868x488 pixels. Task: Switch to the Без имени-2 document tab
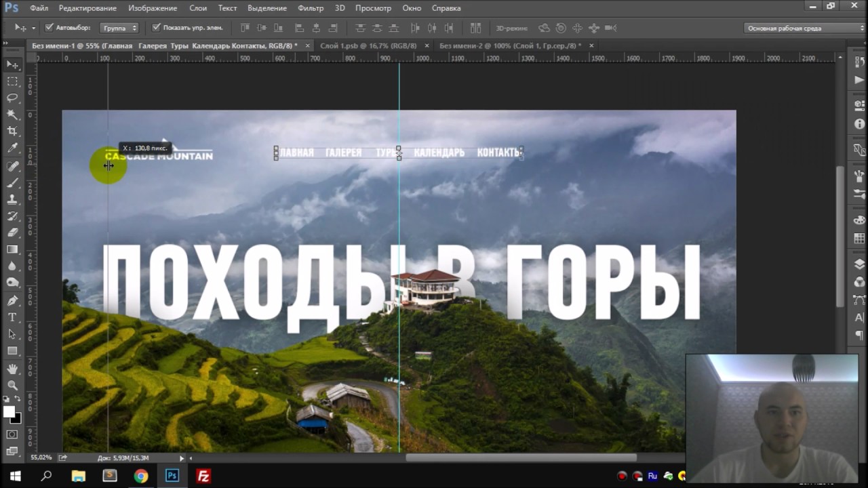[510, 45]
